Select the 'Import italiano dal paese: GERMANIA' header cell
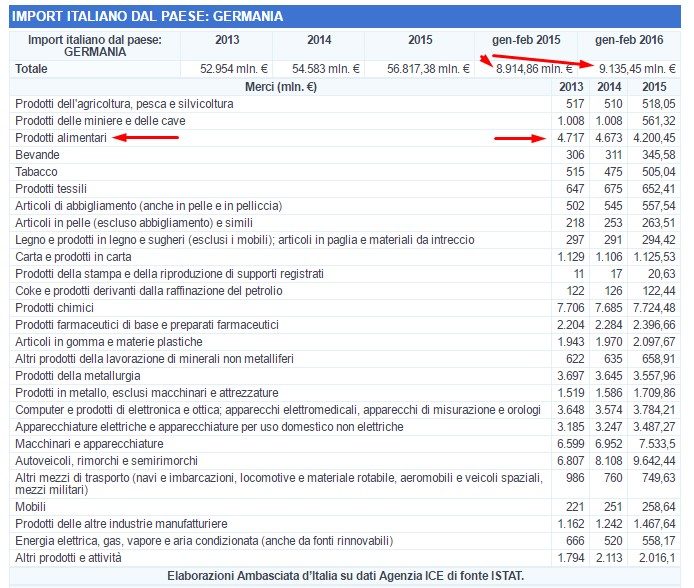This screenshot has height=588, width=694. [95, 46]
